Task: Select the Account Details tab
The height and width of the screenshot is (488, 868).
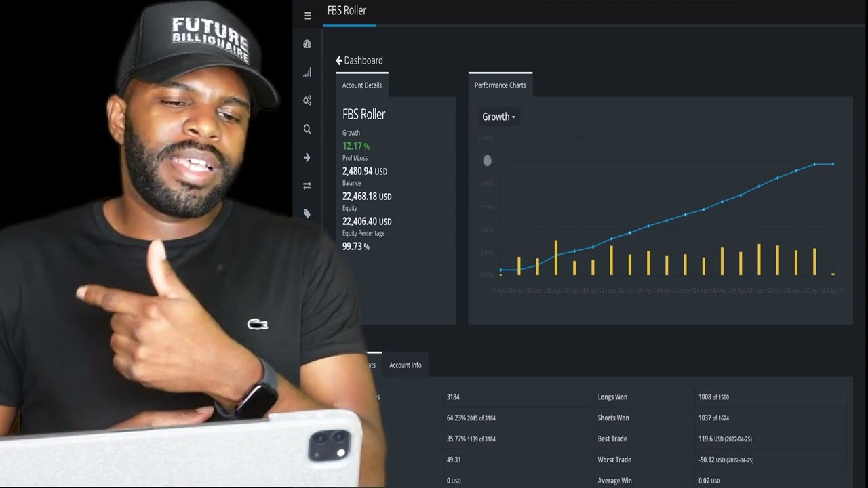Action: 362,85
